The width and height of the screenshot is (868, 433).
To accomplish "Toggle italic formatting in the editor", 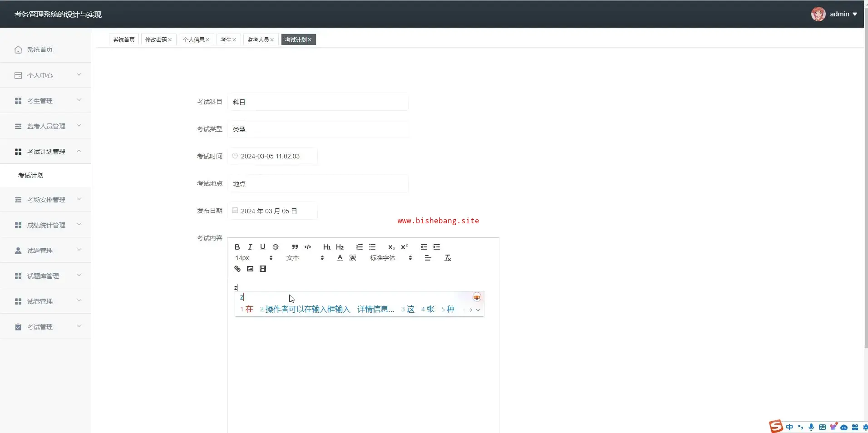I will (250, 247).
